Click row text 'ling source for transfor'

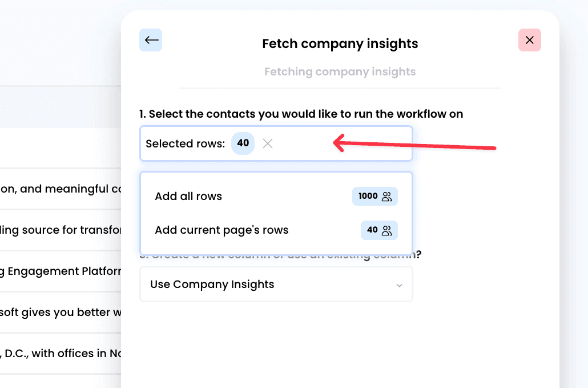61,230
